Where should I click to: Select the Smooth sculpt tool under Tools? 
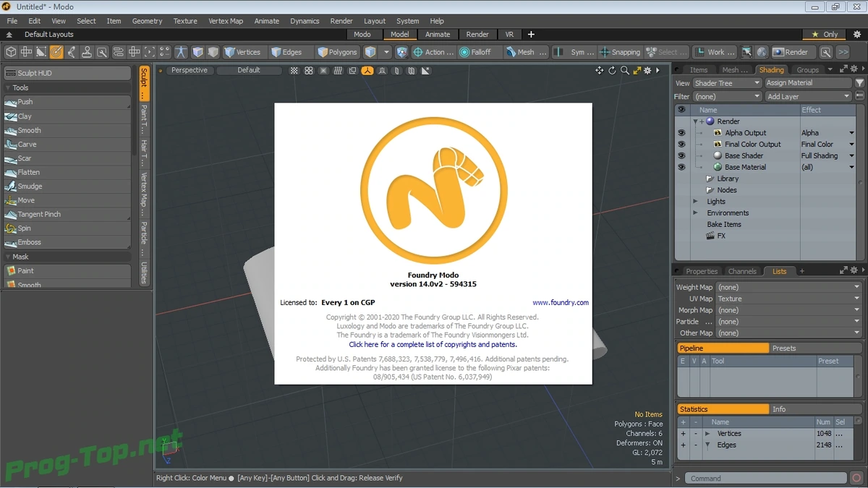(67, 130)
